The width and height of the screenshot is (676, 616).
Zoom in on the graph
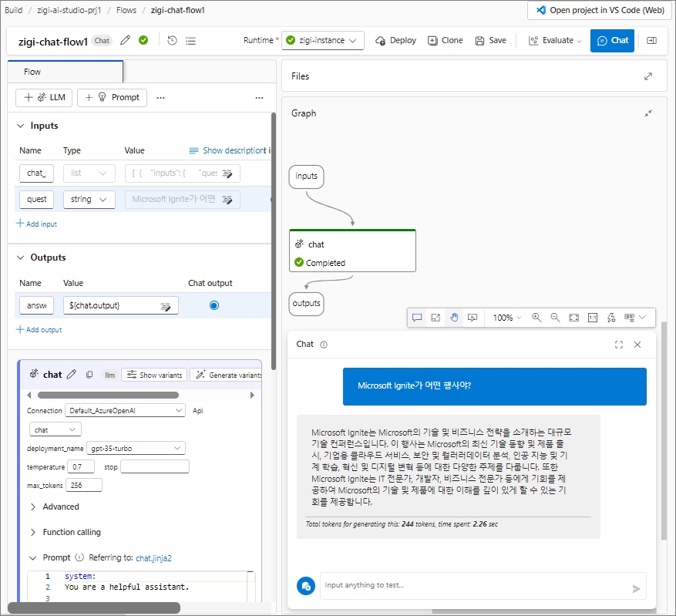pyautogui.click(x=536, y=318)
